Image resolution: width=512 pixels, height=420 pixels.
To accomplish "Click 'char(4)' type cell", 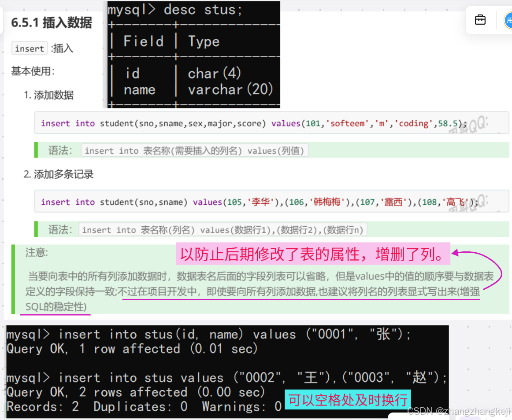I will coord(214,73).
